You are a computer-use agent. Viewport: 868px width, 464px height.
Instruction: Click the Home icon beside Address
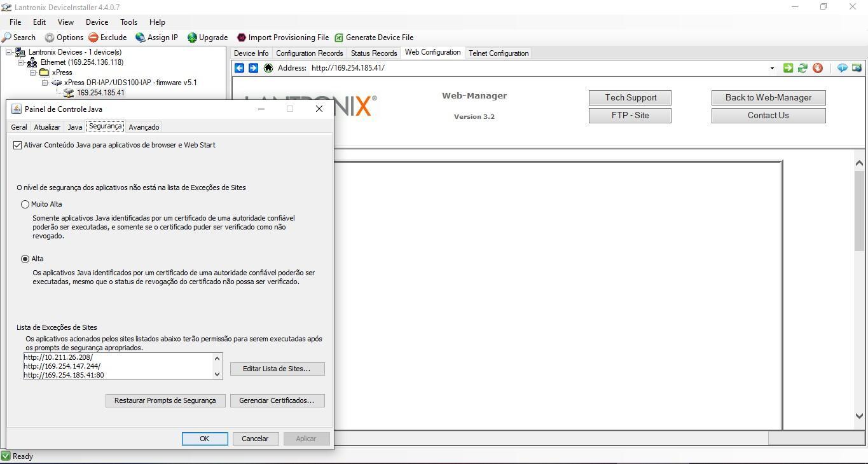[268, 68]
